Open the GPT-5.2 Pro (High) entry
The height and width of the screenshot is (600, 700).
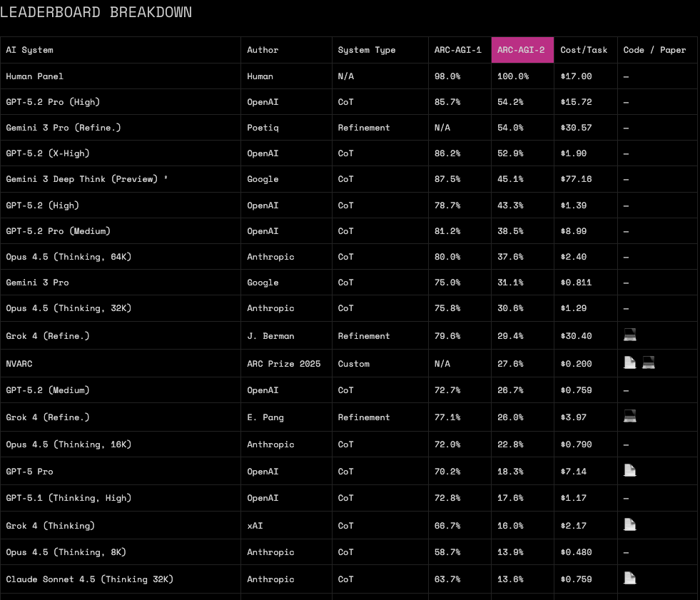[52, 101]
